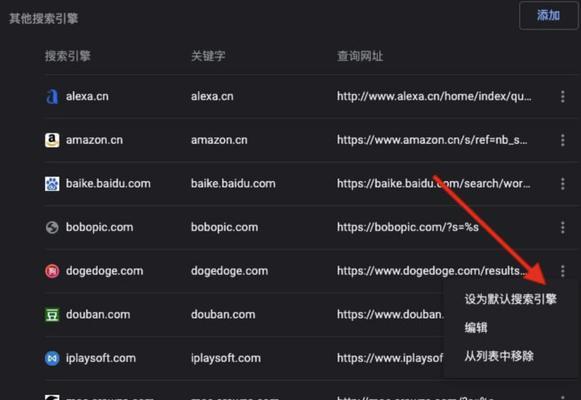Open more actions for baike.baidu.com
Screen dimensions: 581x400
[x=562, y=184]
